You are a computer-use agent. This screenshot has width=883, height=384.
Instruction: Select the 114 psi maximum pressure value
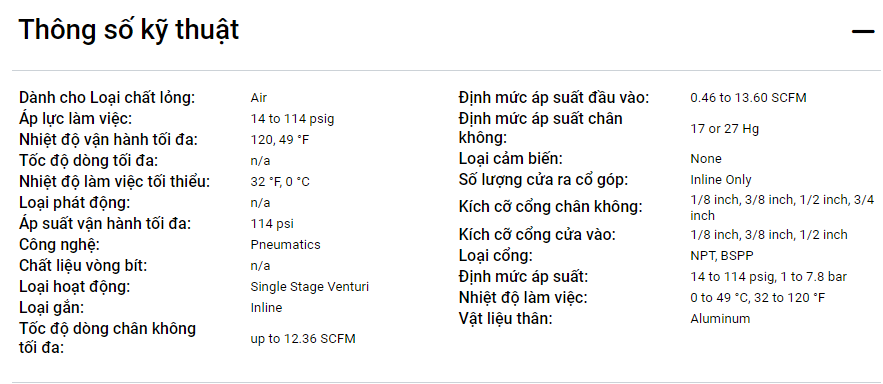[x=272, y=224]
